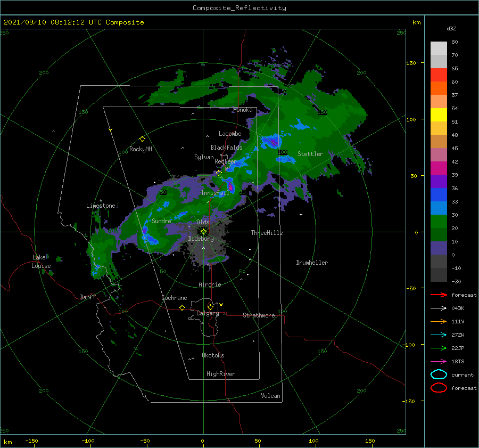The width and height of the screenshot is (479, 448).
Task: Select the -10 dBZ dark gray swatch
Action: [x=439, y=275]
